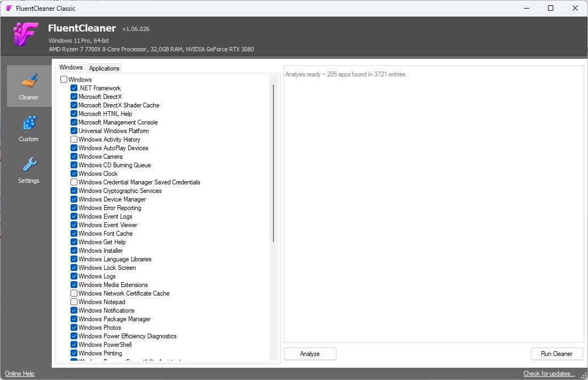588x380 pixels.
Task: Uncheck Windows Photos
Action: click(x=74, y=328)
